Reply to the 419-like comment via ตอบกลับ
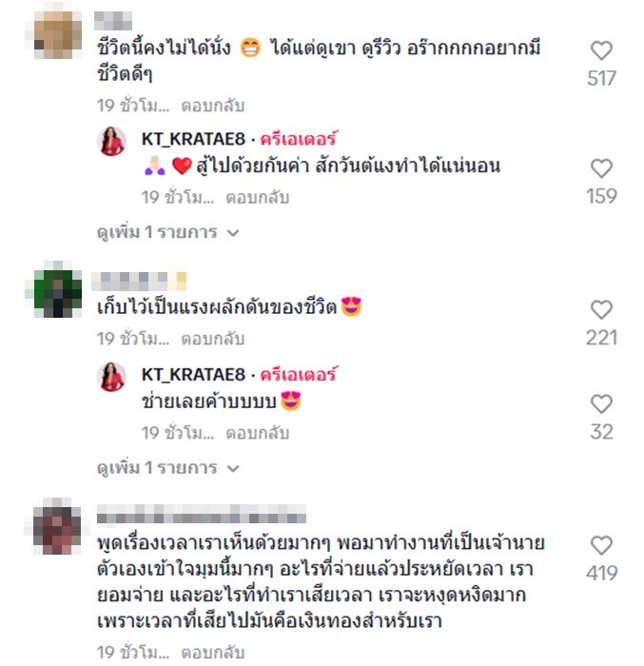 213,653
